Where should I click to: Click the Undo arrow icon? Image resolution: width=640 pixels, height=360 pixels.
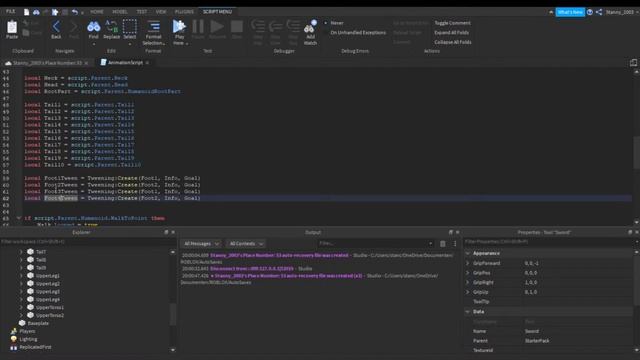tap(75, 12)
